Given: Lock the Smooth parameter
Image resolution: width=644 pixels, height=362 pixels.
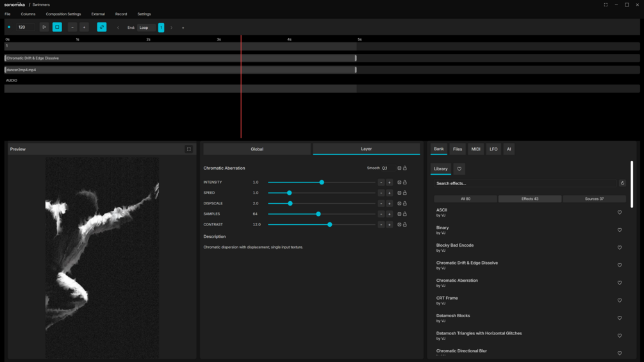Looking at the screenshot, I should tap(405, 168).
